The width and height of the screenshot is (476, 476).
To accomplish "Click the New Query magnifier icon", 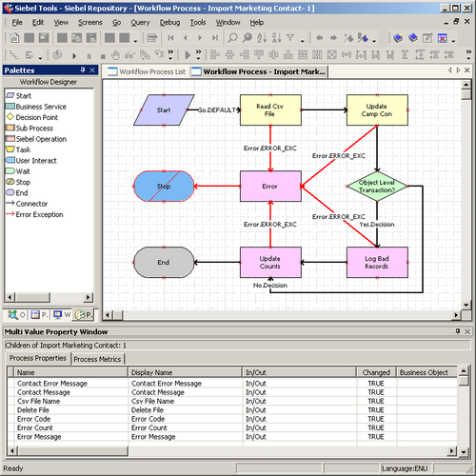I will click(232, 38).
